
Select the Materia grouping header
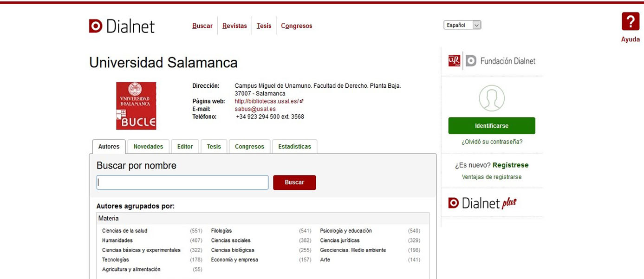[x=263, y=218]
